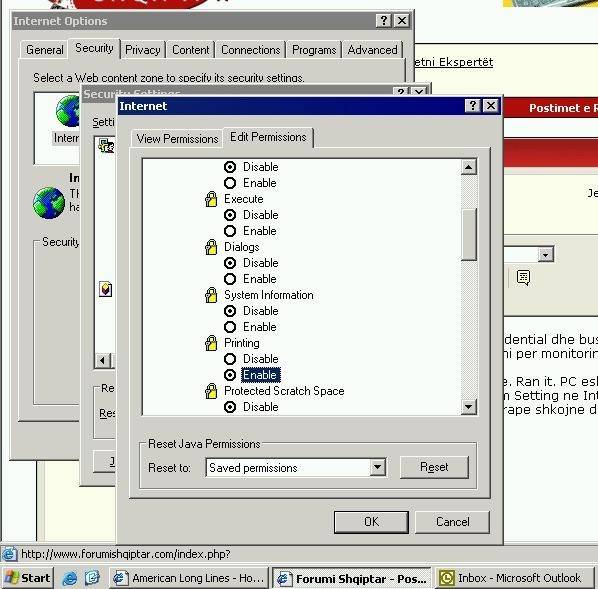Screen dimensions: 598x589
Task: Click the globe Internet zone icon
Action: (67, 111)
